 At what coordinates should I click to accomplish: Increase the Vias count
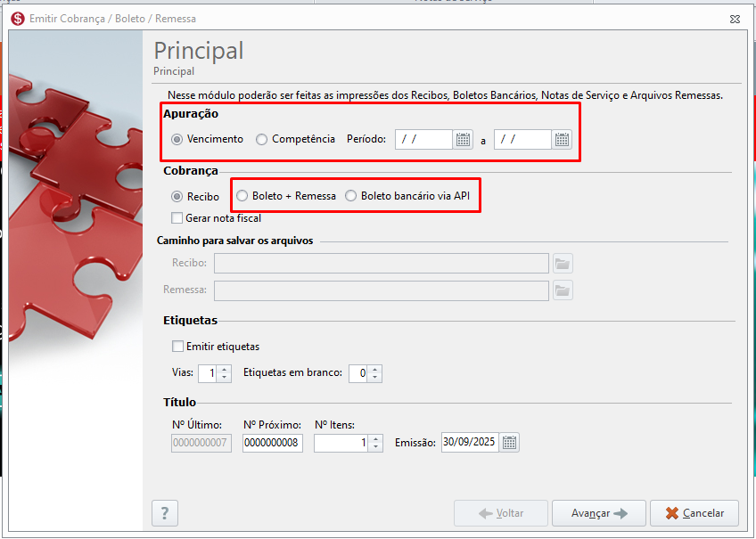[x=224, y=370]
